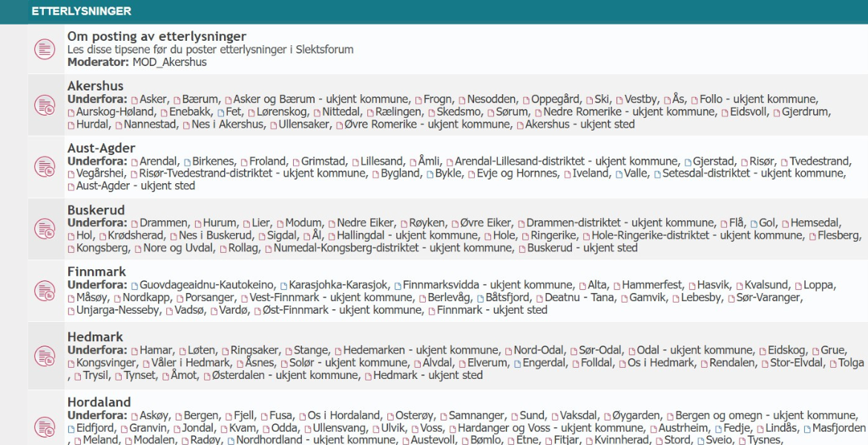Click the forum icon beside Aust-Agder
Image resolution: width=868 pixels, height=445 pixels.
click(43, 168)
